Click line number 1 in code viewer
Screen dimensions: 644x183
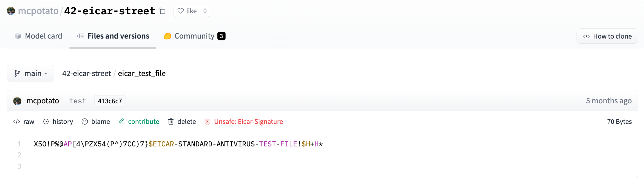(x=19, y=144)
